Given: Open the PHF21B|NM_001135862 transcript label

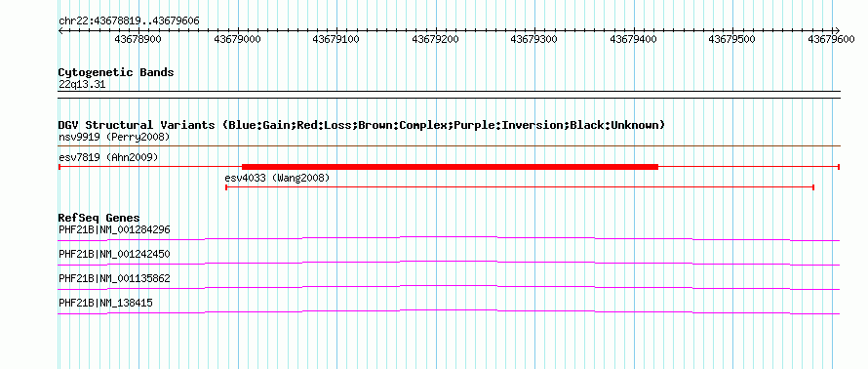Looking at the screenshot, I should (114, 278).
